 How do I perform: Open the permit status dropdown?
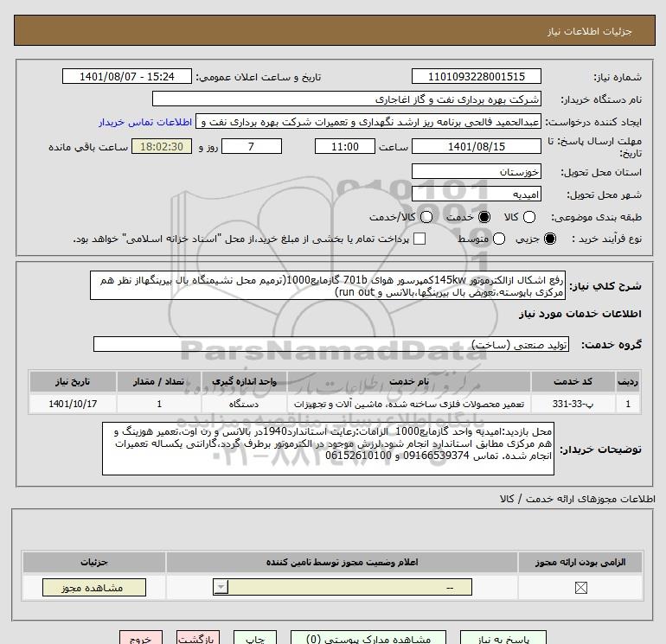click(x=343, y=588)
